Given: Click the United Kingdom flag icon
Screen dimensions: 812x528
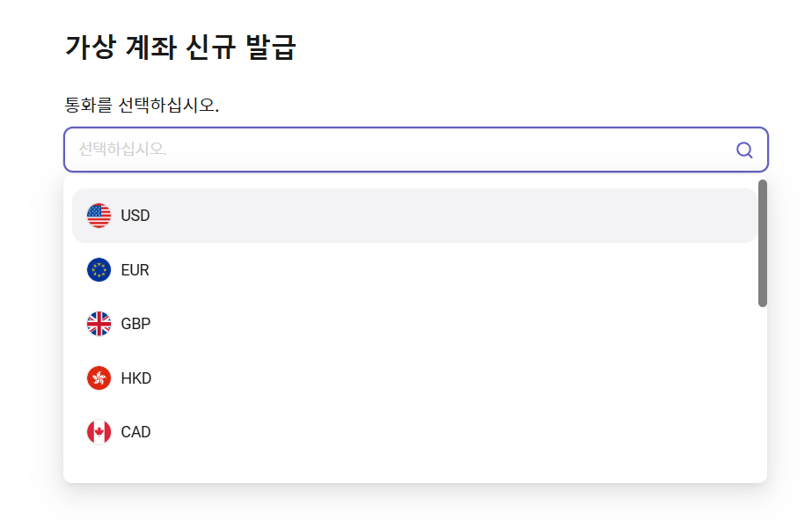Looking at the screenshot, I should click(99, 324).
